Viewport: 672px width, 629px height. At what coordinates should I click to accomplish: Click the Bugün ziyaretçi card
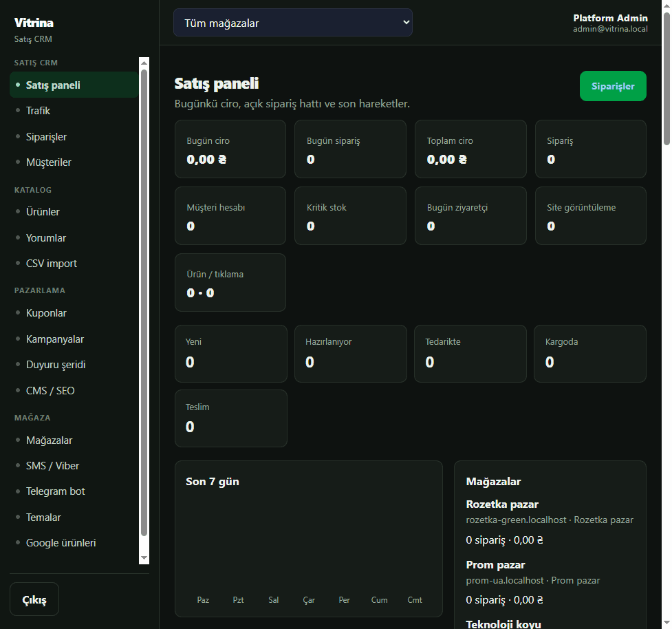coord(470,215)
